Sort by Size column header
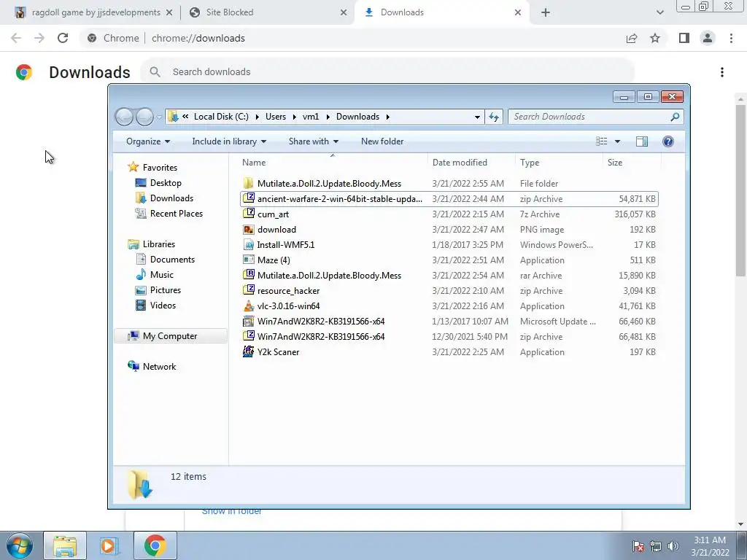This screenshot has height=560, width=747. 632,163
